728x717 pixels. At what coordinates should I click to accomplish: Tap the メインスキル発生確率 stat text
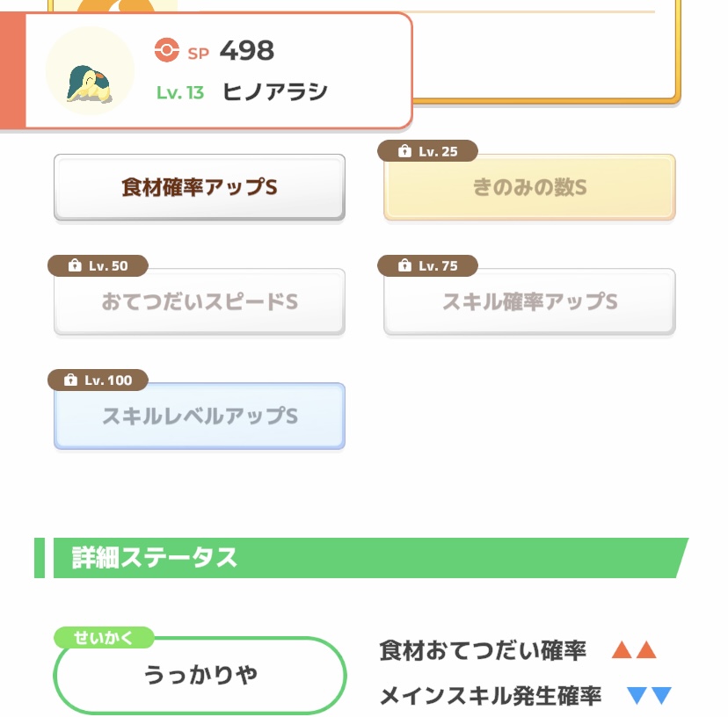[490, 696]
